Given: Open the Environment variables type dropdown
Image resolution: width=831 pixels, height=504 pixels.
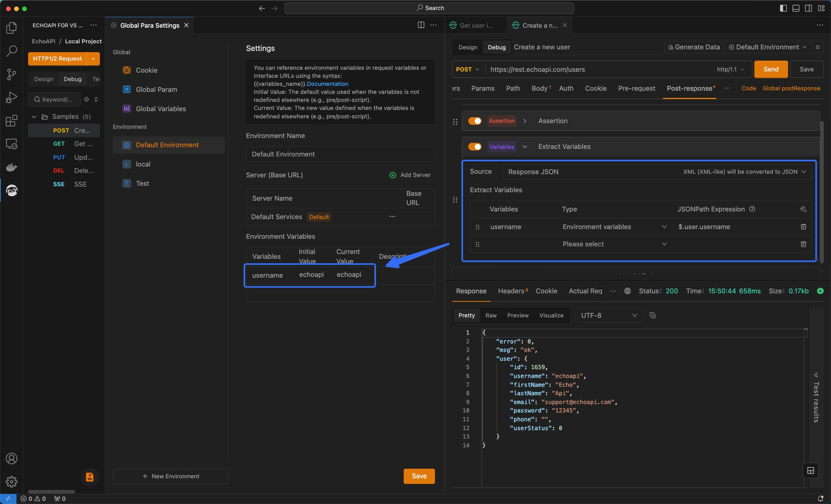Looking at the screenshot, I should coord(614,227).
